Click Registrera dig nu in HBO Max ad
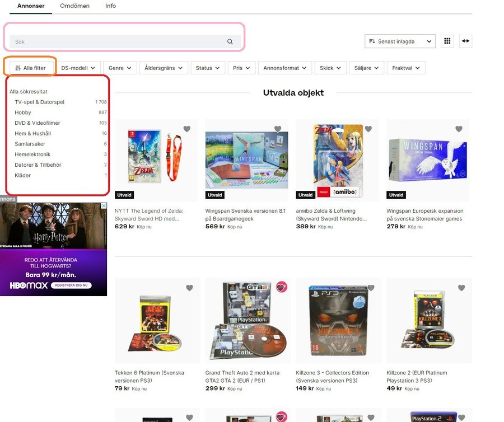Viewport: 504px width, 422px height. click(71, 285)
